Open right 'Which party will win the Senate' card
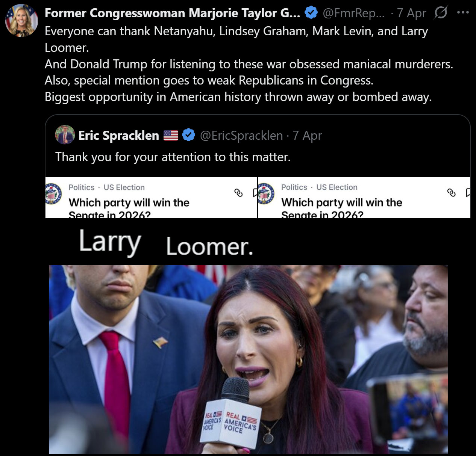Screen dimensions: 476x456 tap(364, 198)
